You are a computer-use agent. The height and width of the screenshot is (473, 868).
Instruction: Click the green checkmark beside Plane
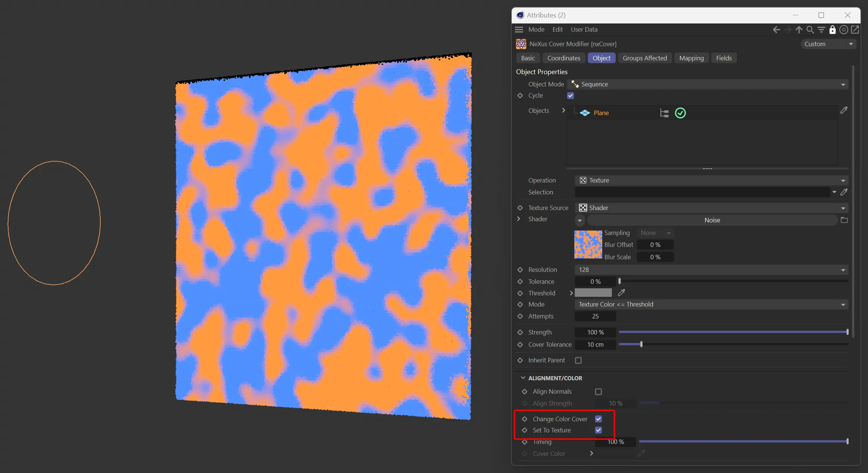pos(680,113)
